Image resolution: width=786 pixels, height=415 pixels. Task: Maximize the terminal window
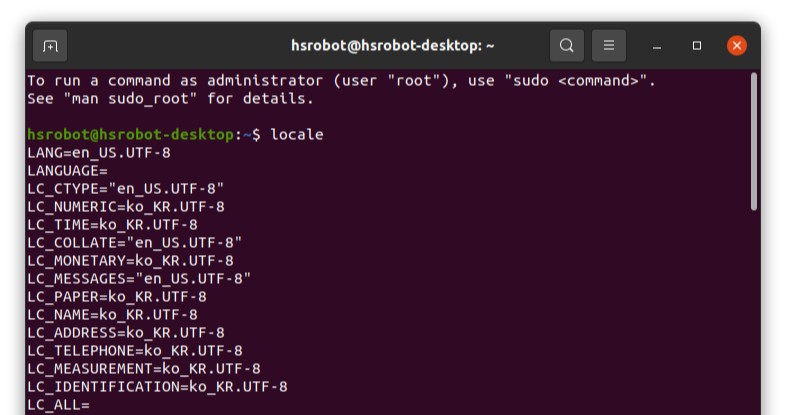697,46
